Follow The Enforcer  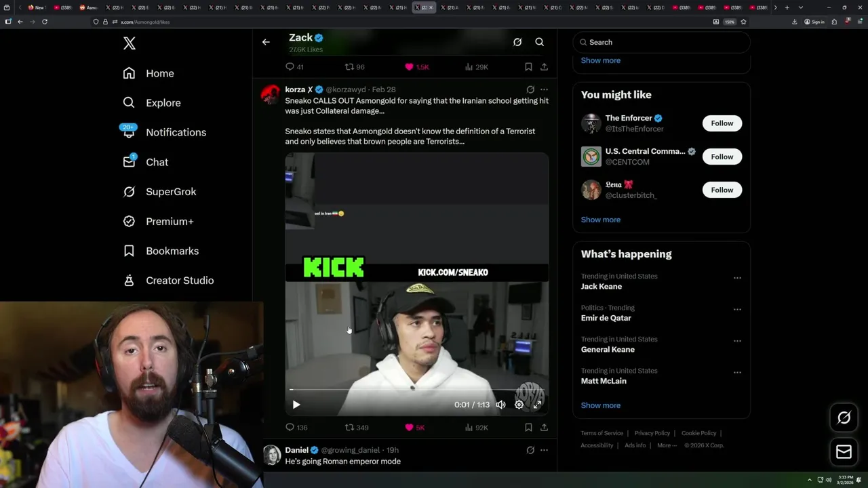(722, 123)
